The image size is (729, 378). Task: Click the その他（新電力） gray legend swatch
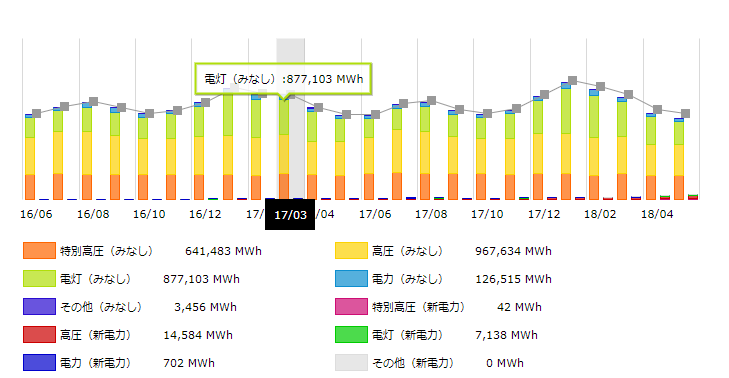coord(351,362)
